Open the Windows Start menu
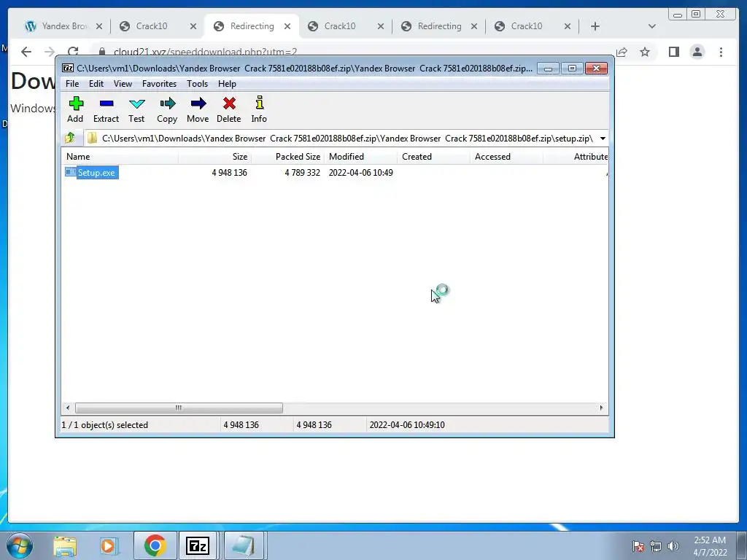Viewport: 747px width, 560px height. [x=20, y=545]
